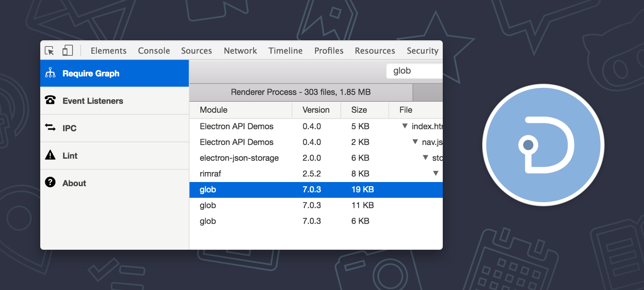Viewport: 644px width, 290px height.
Task: Click the Require Graph tree icon
Action: tap(50, 73)
